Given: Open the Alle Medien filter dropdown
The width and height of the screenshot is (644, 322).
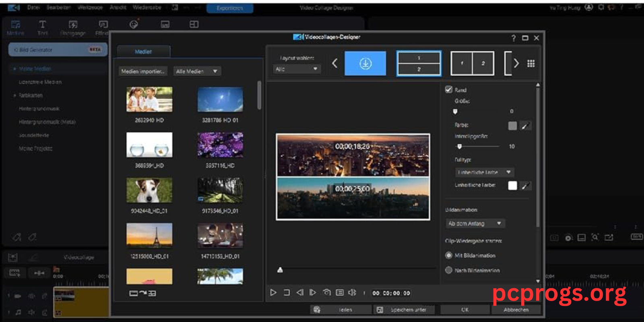Looking at the screenshot, I should [197, 71].
